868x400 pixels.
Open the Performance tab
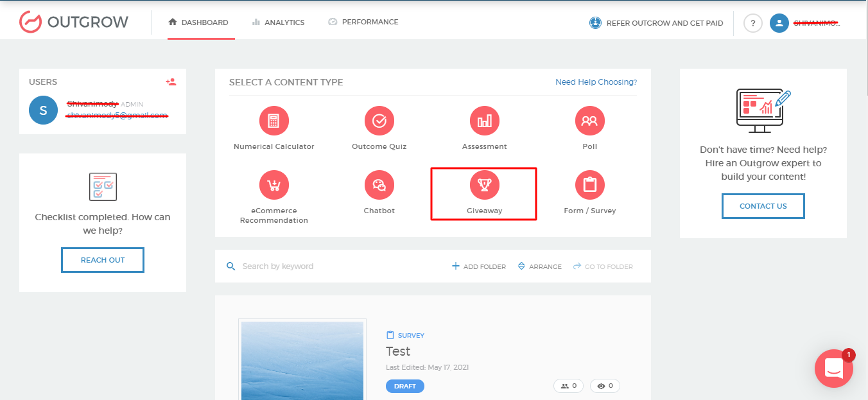click(363, 22)
